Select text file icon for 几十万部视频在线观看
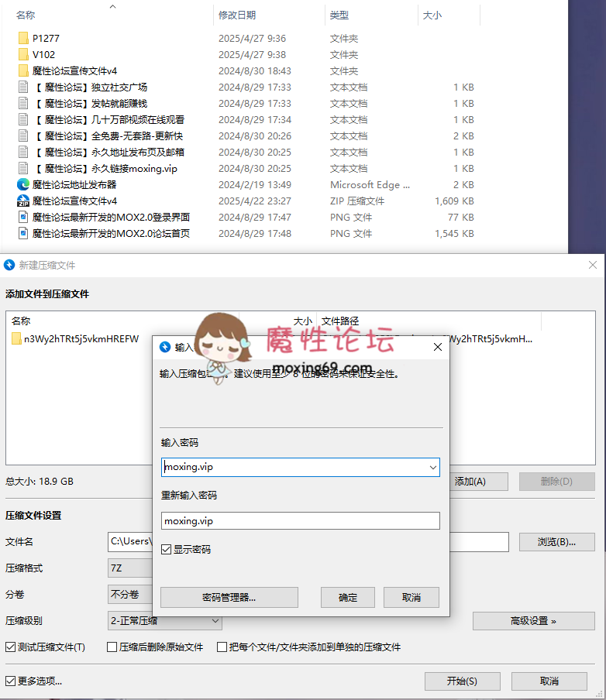The height and width of the screenshot is (700, 606). click(x=23, y=120)
